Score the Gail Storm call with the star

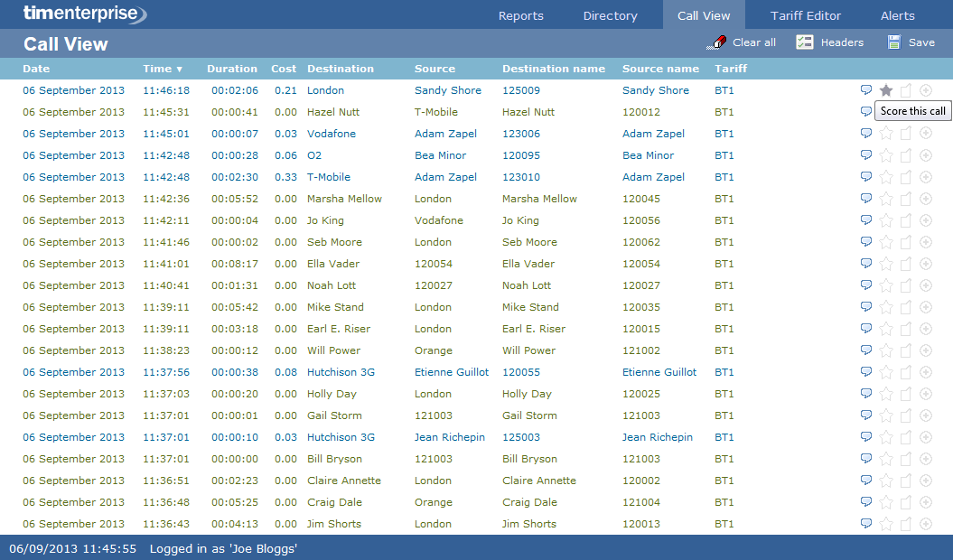coord(886,415)
